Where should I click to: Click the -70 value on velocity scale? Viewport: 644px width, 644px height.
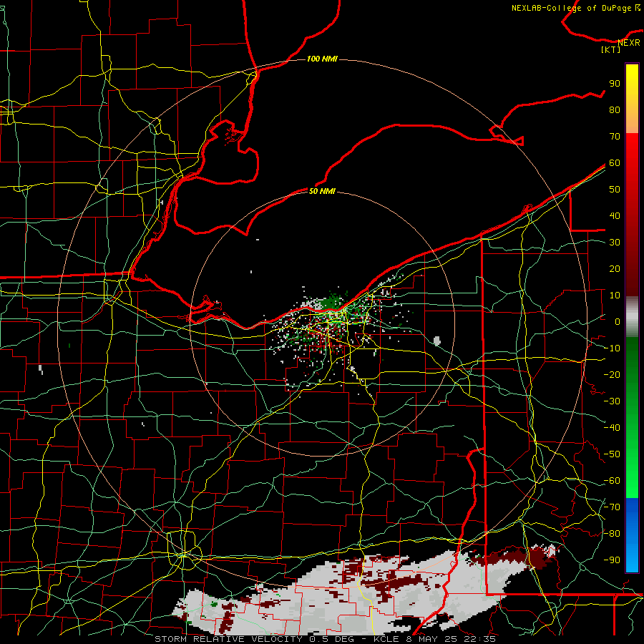pyautogui.click(x=612, y=507)
